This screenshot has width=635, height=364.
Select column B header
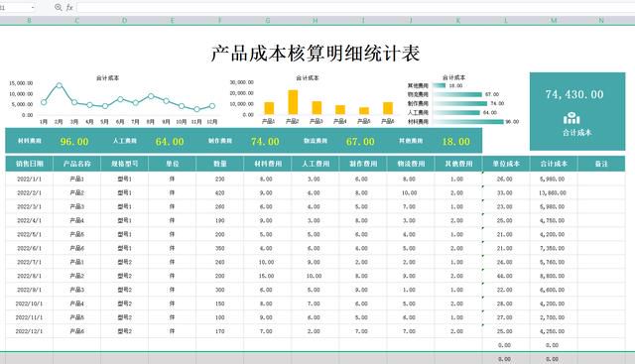click(29, 20)
